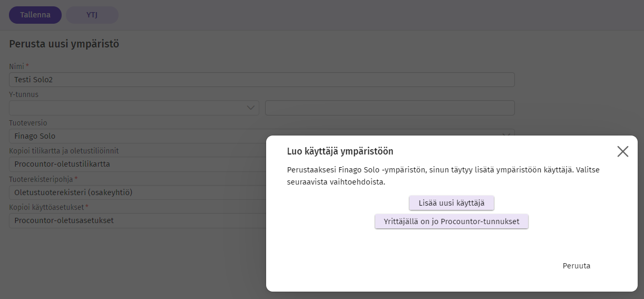Screen dimensions: 644x299
Task: Select the Tuoteversio field label
Action: click(x=28, y=123)
